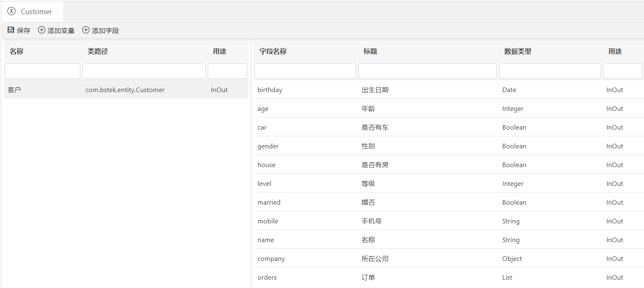Select the birthday field row

[270, 90]
